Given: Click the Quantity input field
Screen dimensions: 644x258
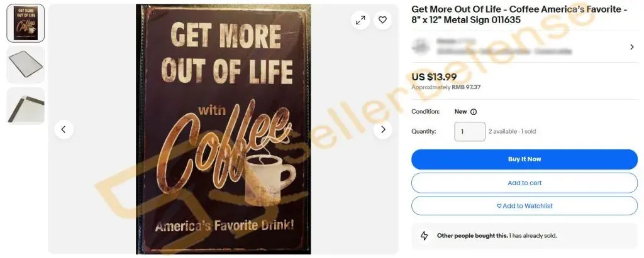Looking at the screenshot, I should click(x=469, y=132).
